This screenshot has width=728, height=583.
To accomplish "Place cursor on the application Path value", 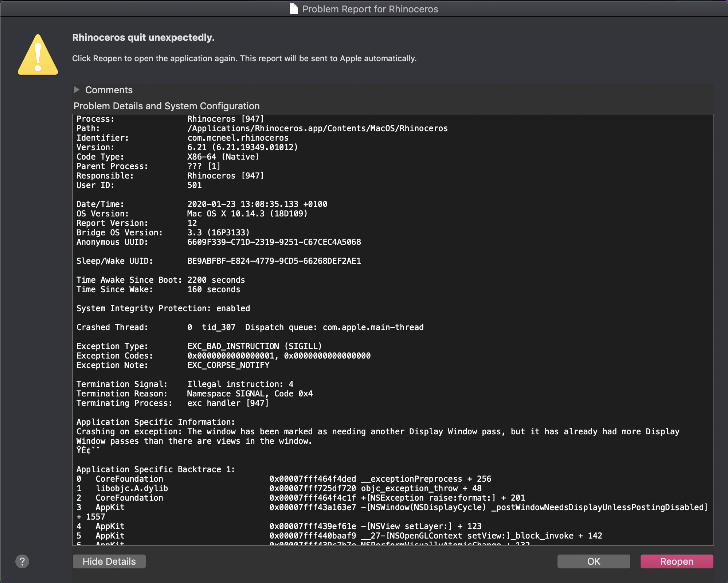I will coord(317,128).
